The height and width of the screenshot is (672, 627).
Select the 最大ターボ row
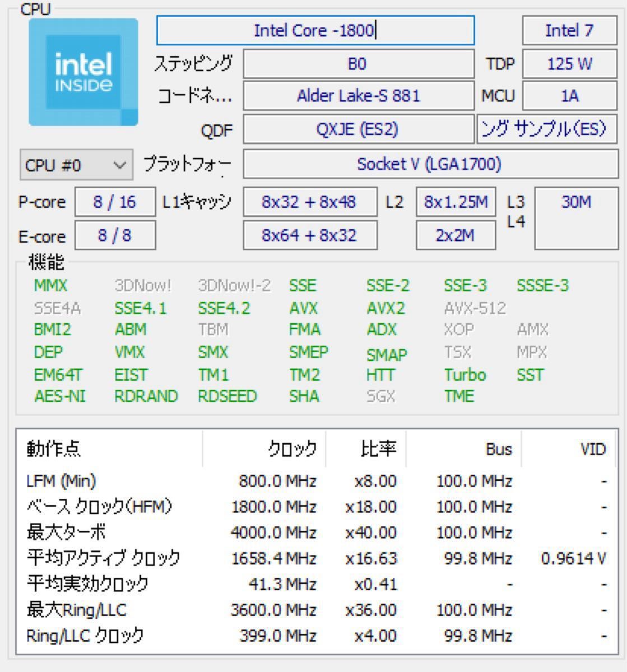[x=317, y=533]
